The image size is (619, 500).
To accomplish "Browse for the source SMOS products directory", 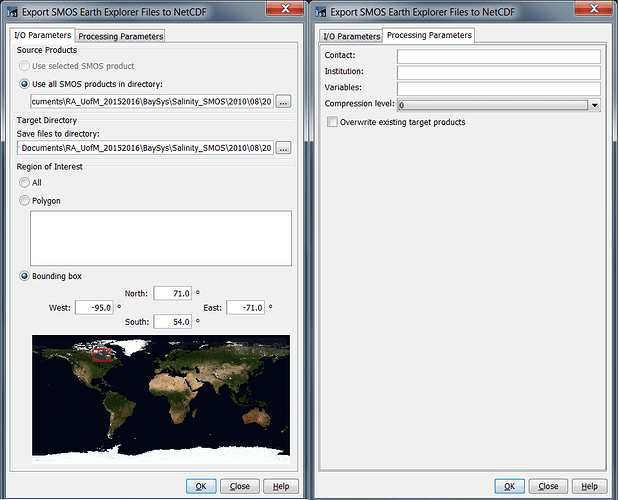I will 283,102.
